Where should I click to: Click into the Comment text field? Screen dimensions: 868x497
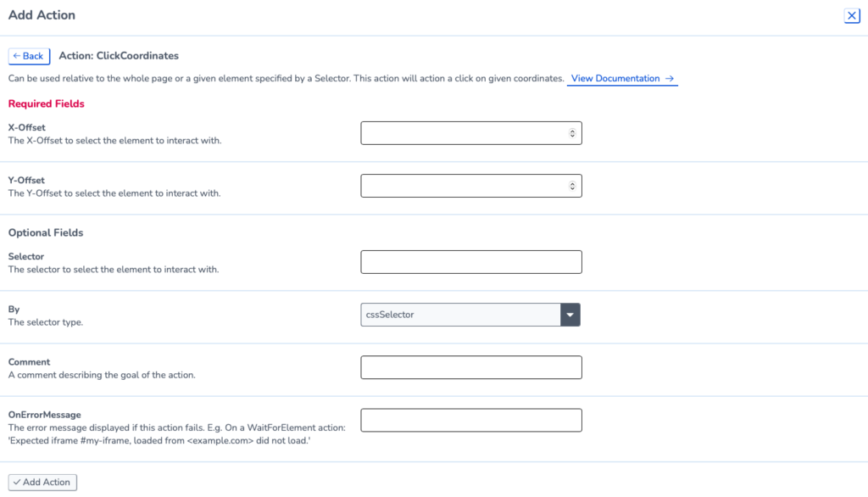(471, 367)
